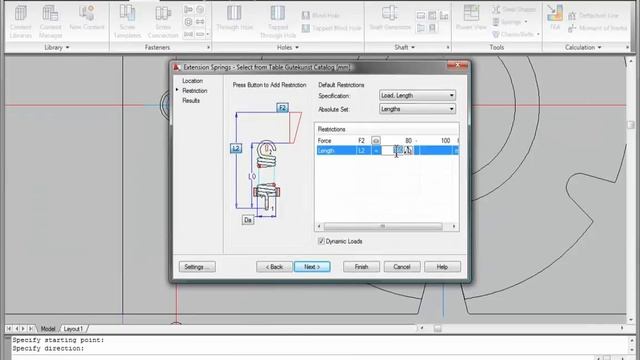
Task: Expand the Holes panel
Action: (x=288, y=47)
